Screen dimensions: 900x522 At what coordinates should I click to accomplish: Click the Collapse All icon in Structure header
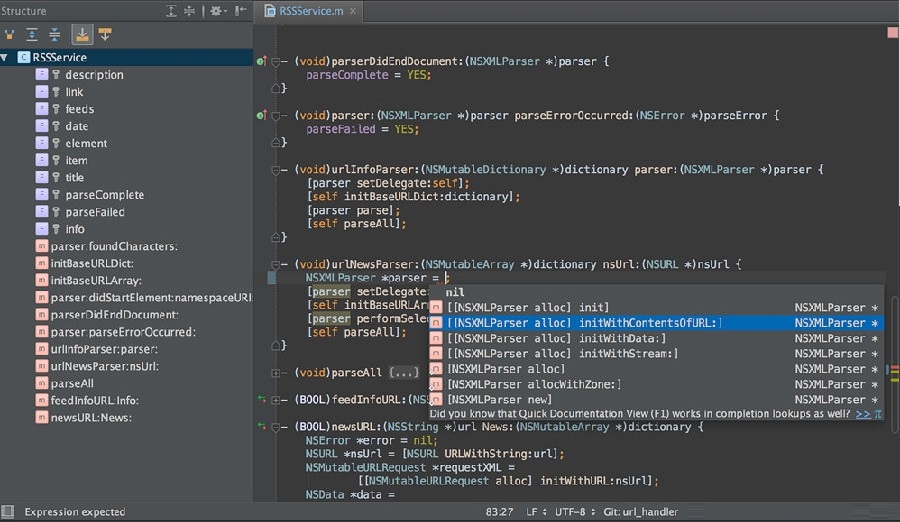click(189, 11)
